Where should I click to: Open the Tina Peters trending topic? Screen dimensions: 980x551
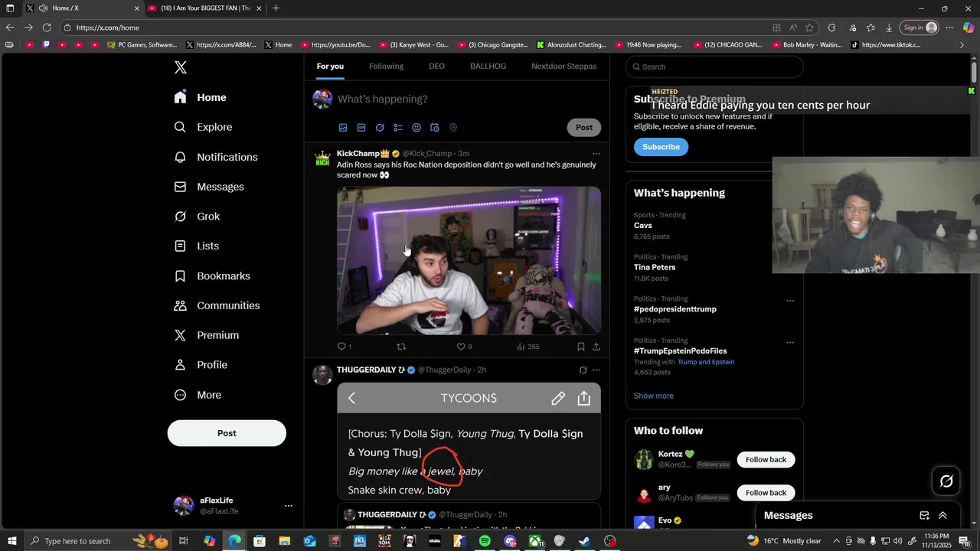pos(655,268)
